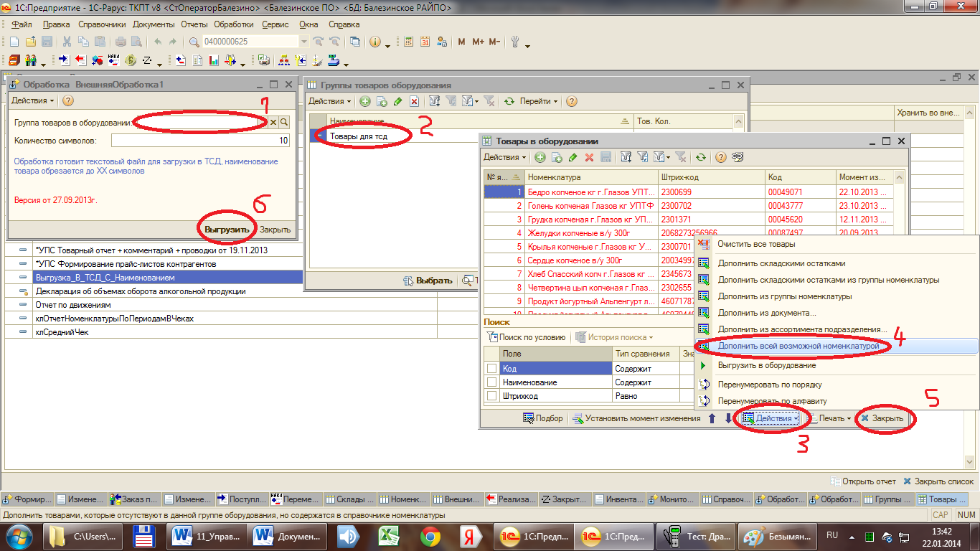Expand Действия dropdown in Группы товаров toolbar

pos(330,101)
